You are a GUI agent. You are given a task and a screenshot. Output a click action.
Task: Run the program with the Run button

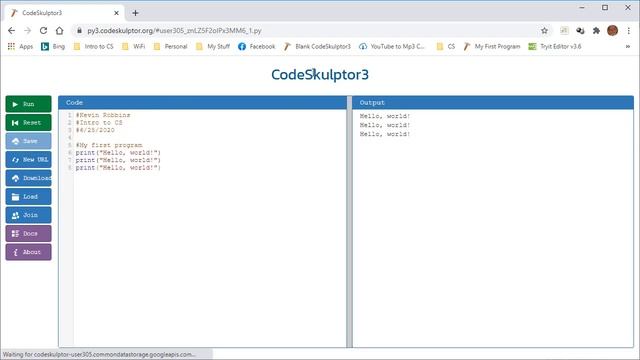point(29,104)
